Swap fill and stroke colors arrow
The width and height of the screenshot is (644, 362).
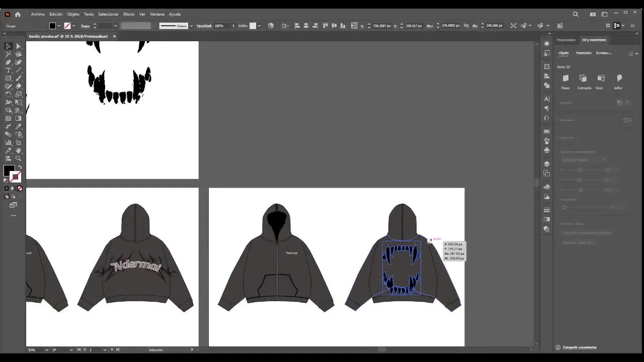[20, 167]
